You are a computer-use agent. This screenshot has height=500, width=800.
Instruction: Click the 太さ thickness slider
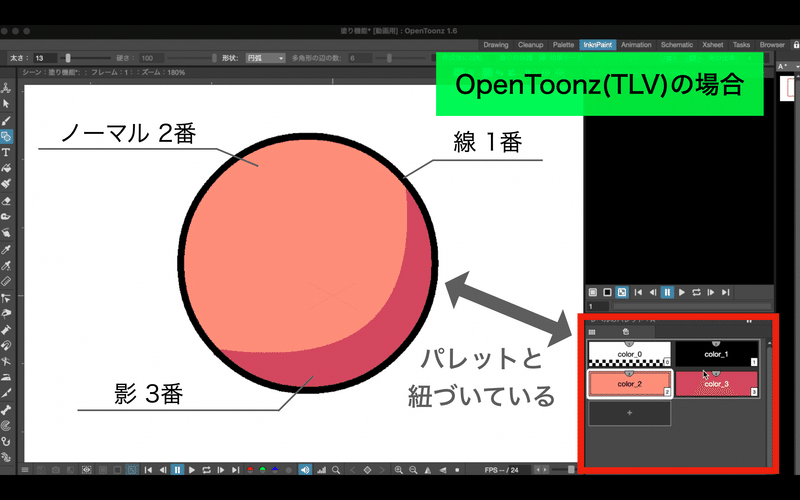pyautogui.click(x=86, y=58)
